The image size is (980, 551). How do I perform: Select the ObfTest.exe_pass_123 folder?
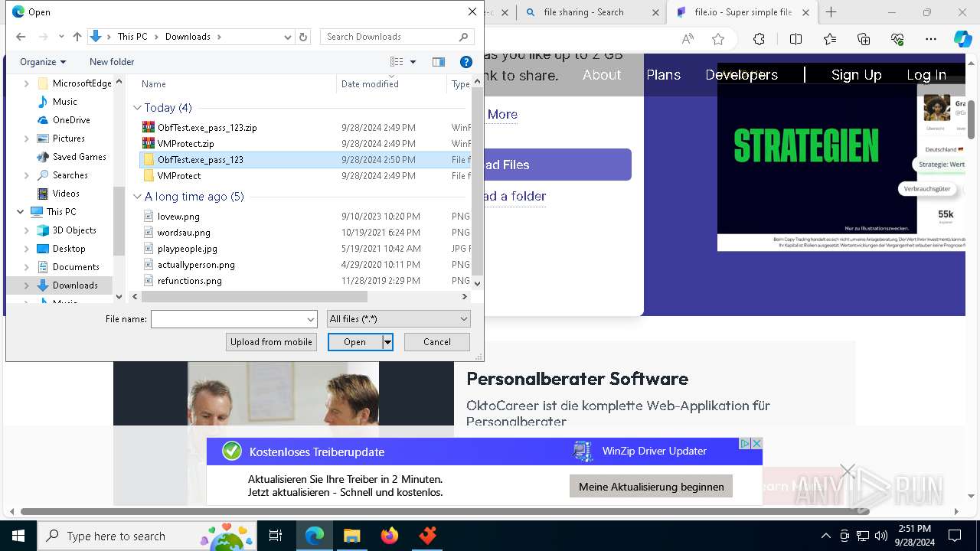[x=201, y=160]
